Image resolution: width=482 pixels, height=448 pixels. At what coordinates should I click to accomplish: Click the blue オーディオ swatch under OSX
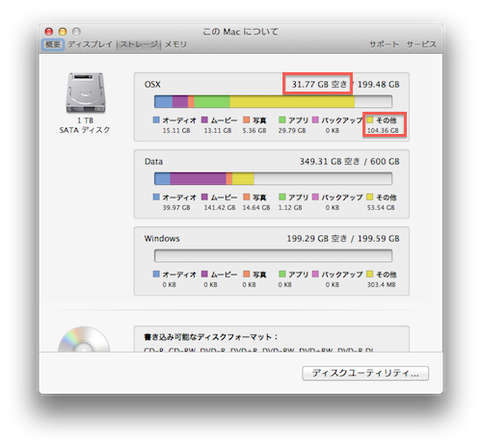point(156,119)
